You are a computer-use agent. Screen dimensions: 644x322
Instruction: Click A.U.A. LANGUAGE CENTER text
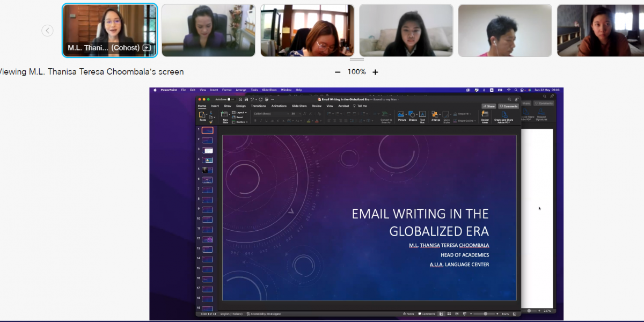tap(459, 265)
